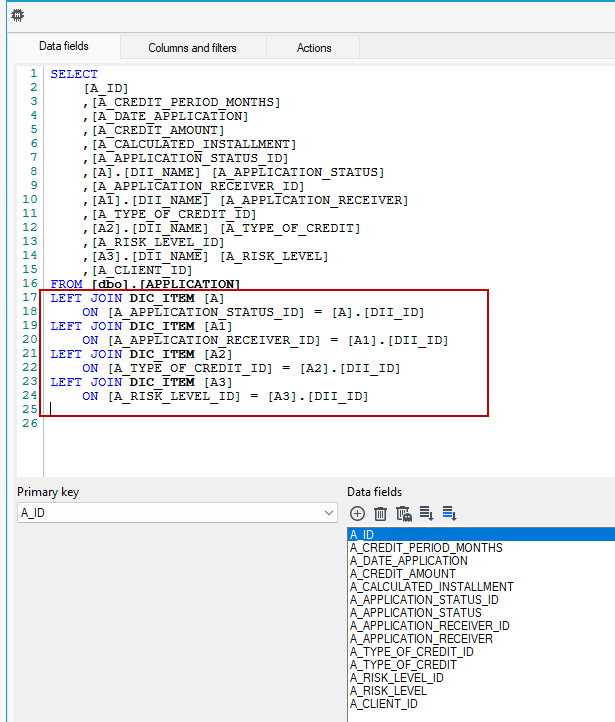The width and height of the screenshot is (615, 722).
Task: Open the Actions tab
Action: (314, 48)
